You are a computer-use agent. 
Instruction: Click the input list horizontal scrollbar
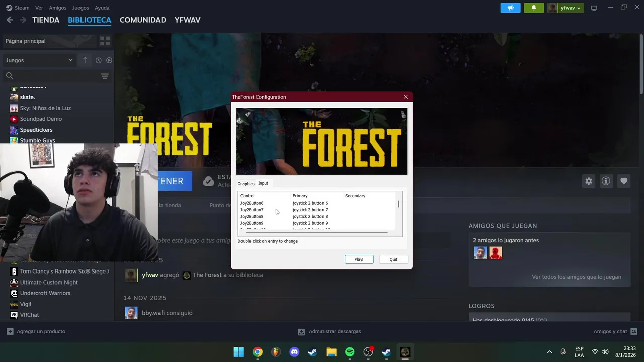tap(317, 233)
